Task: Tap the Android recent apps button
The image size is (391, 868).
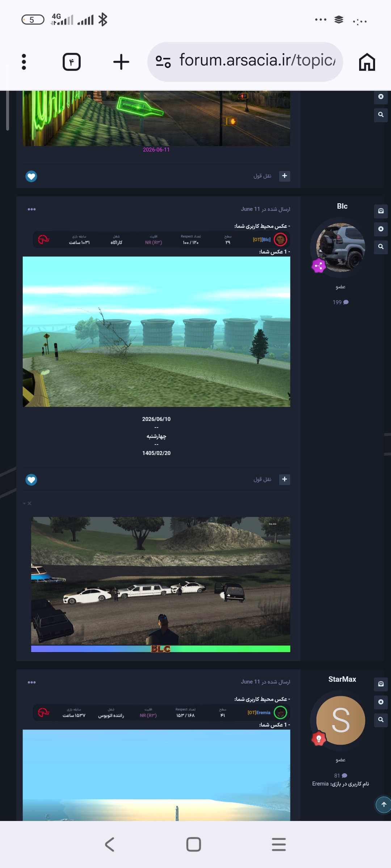Action: pos(279,844)
